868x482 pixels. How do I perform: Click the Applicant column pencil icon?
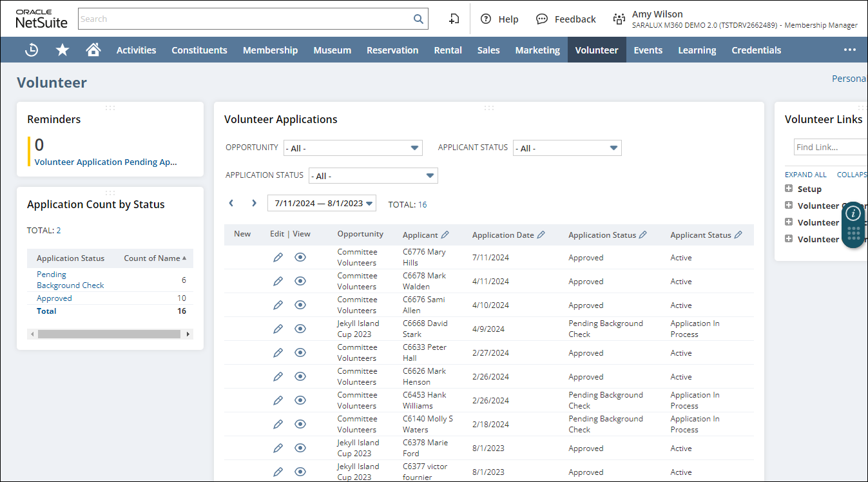coord(445,235)
